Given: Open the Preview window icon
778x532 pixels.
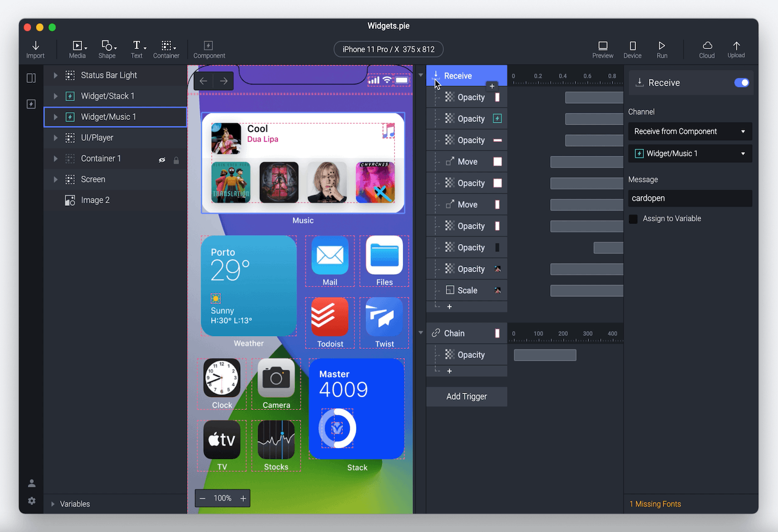Looking at the screenshot, I should 603,46.
